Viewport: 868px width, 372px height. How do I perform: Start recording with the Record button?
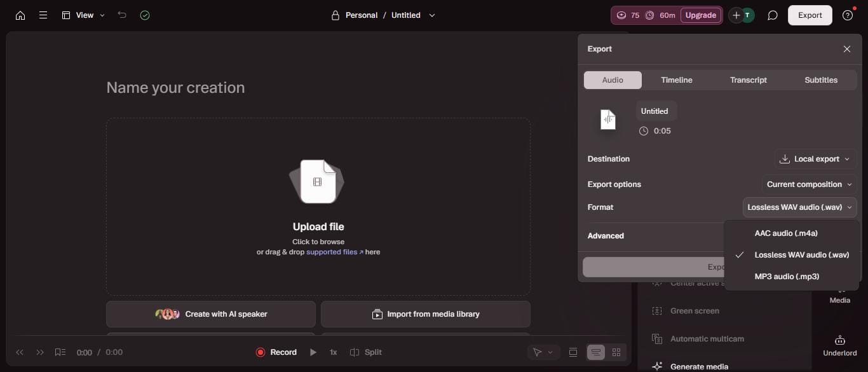point(276,352)
